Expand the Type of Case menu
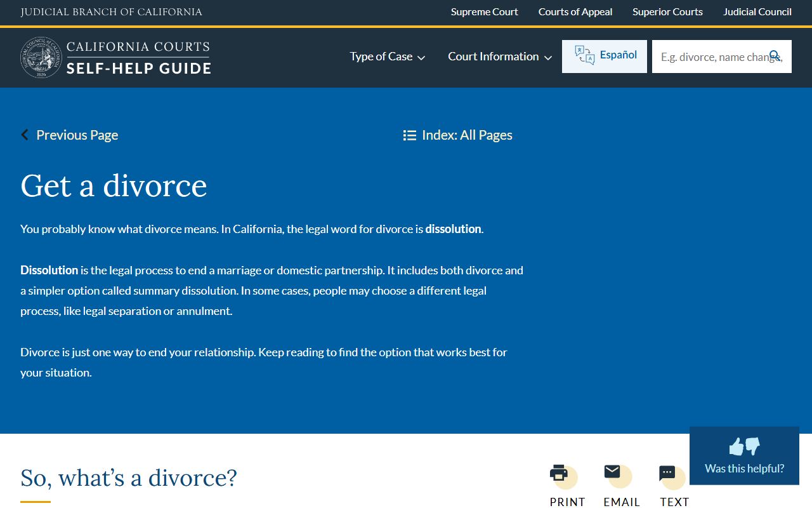 (x=388, y=57)
